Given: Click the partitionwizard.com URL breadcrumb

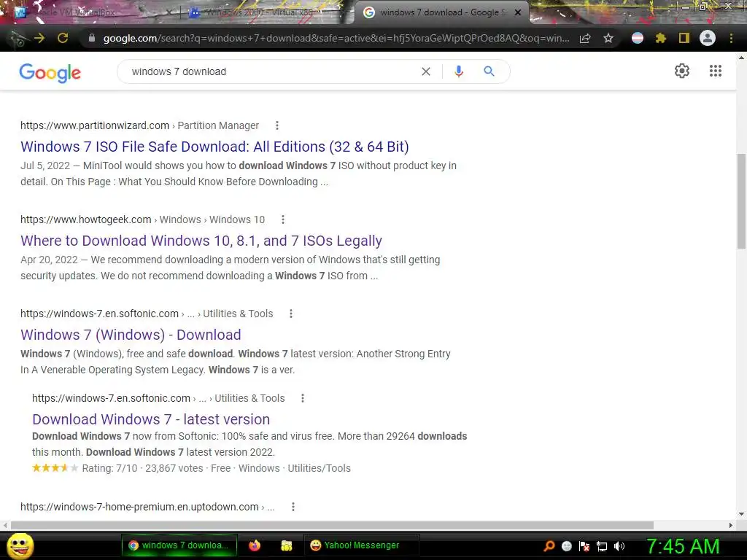Looking at the screenshot, I should point(139,125).
